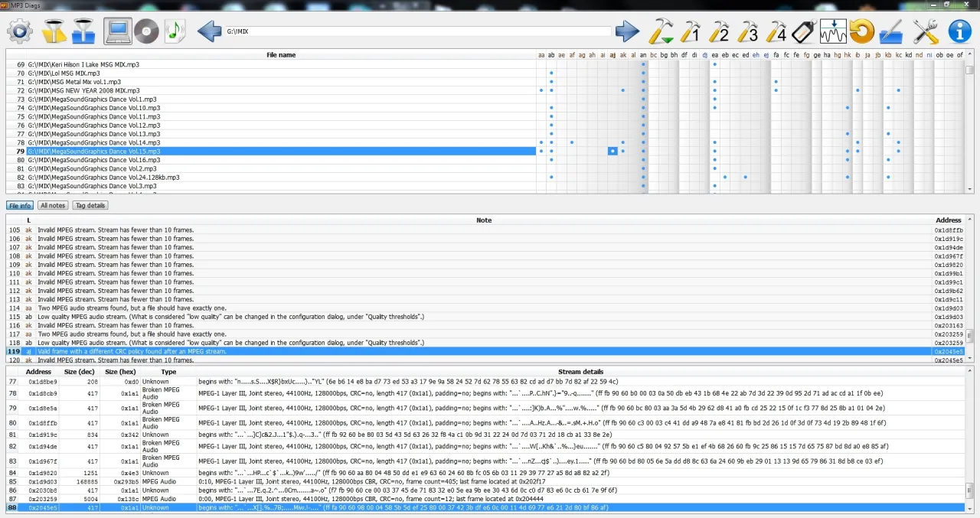Switch to the All notes tab
The image size is (980, 518).
point(53,205)
